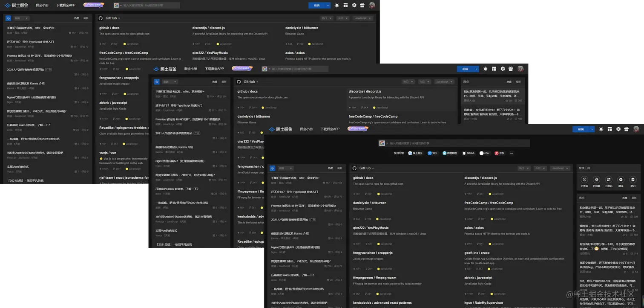Show more quick-nav shortcuts ellipsis
Image resolution: width=644 pixels, height=308 pixels.
coord(512,153)
